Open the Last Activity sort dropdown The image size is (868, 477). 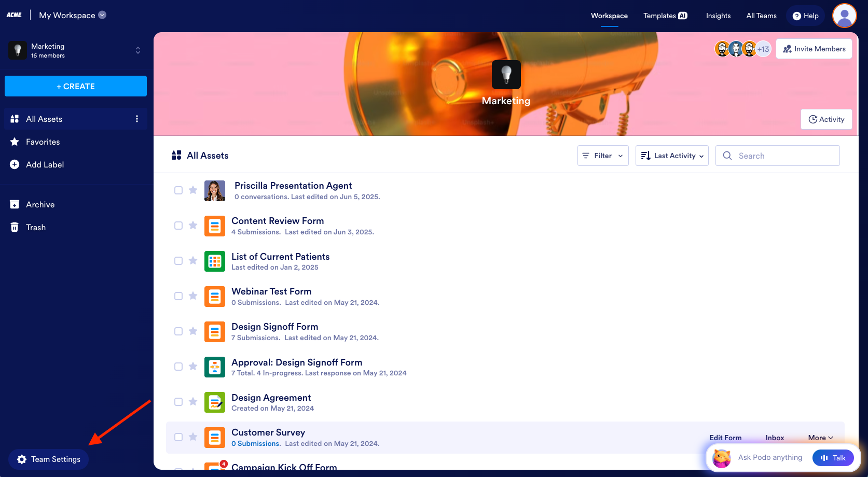[672, 156]
